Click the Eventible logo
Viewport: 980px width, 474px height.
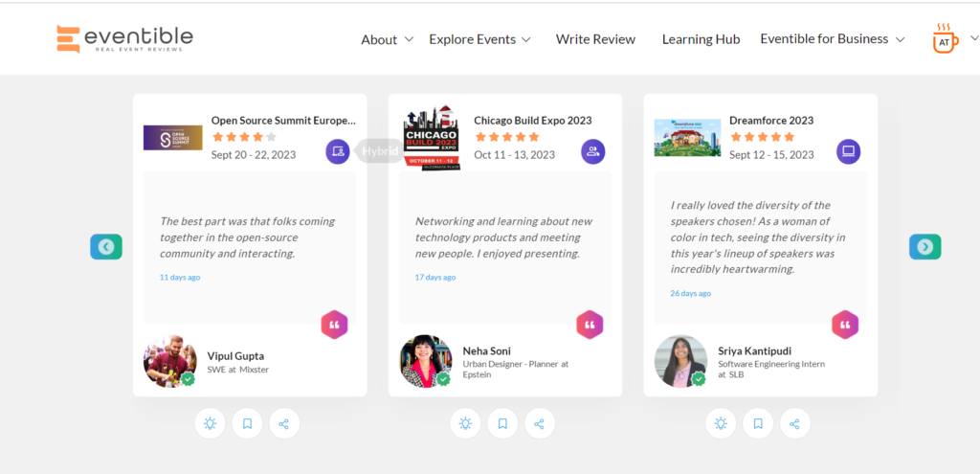point(124,38)
